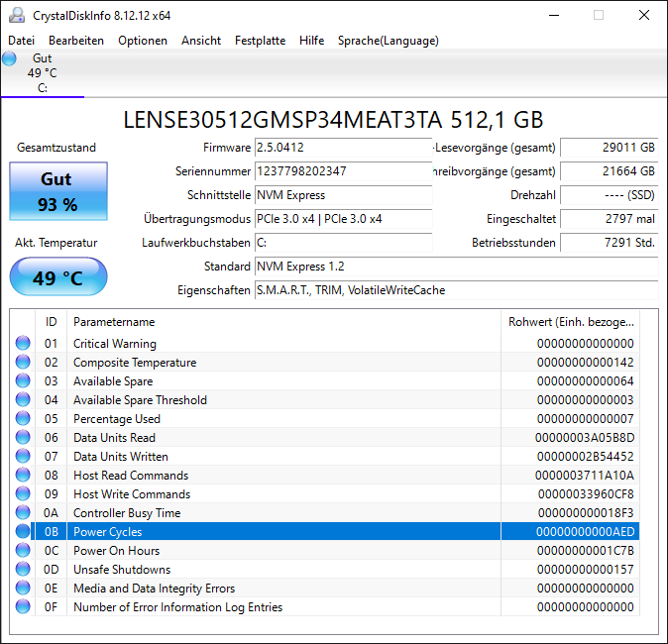Click the Standard field NVM Express 1.2
The image size is (668, 644).
(x=457, y=267)
